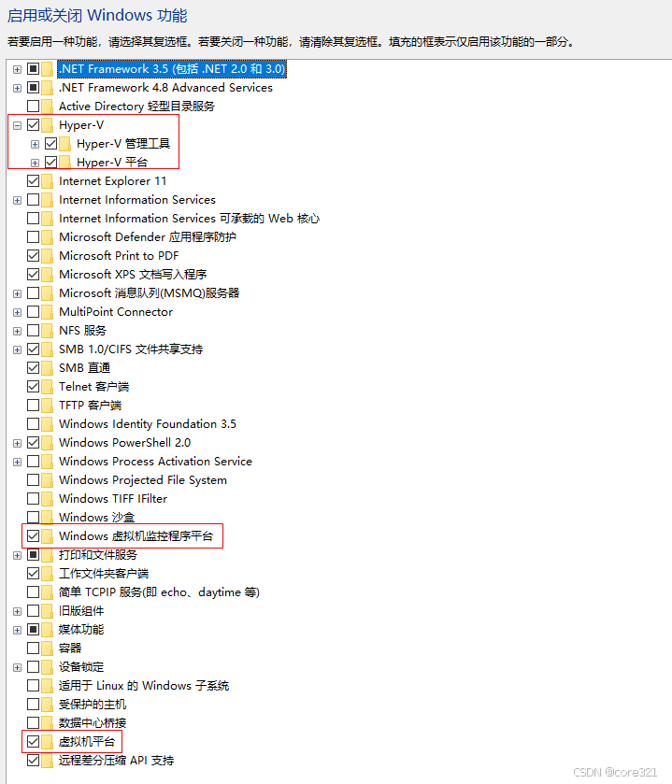672x784 pixels.
Task: Check Microsoft Defender 应用程序防护 checkbox
Action: [x=33, y=237]
